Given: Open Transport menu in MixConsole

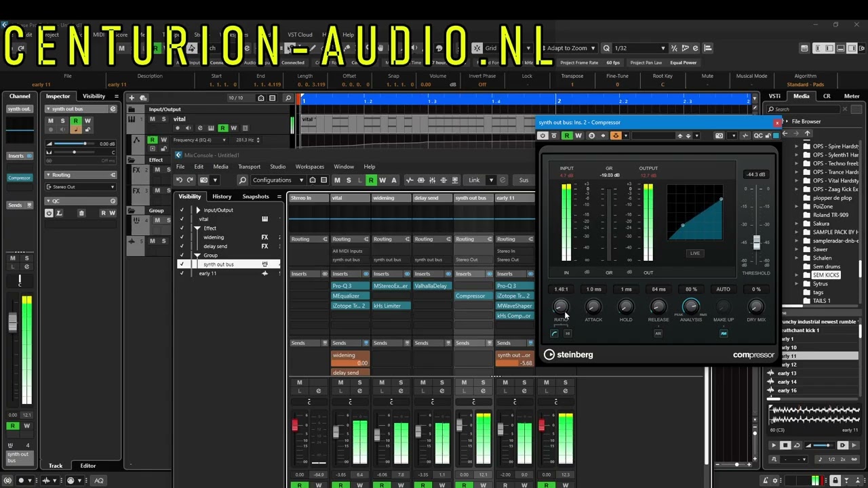Looking at the screenshot, I should pos(249,167).
